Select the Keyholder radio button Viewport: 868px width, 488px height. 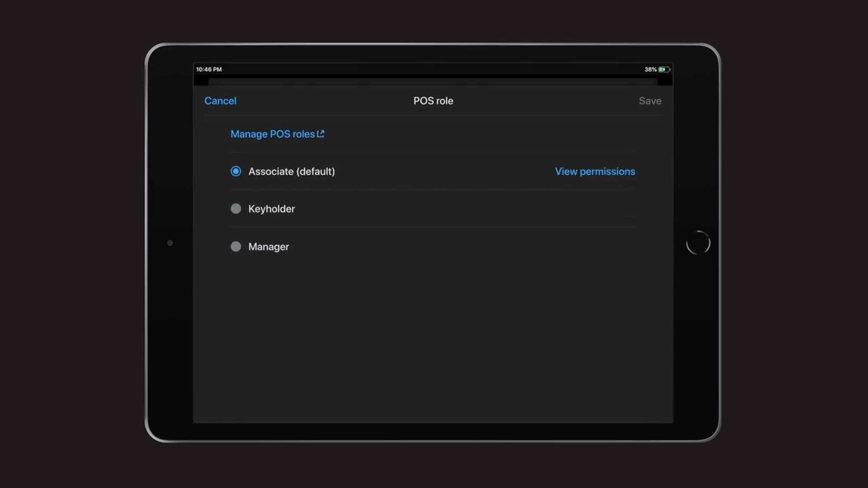coord(236,209)
